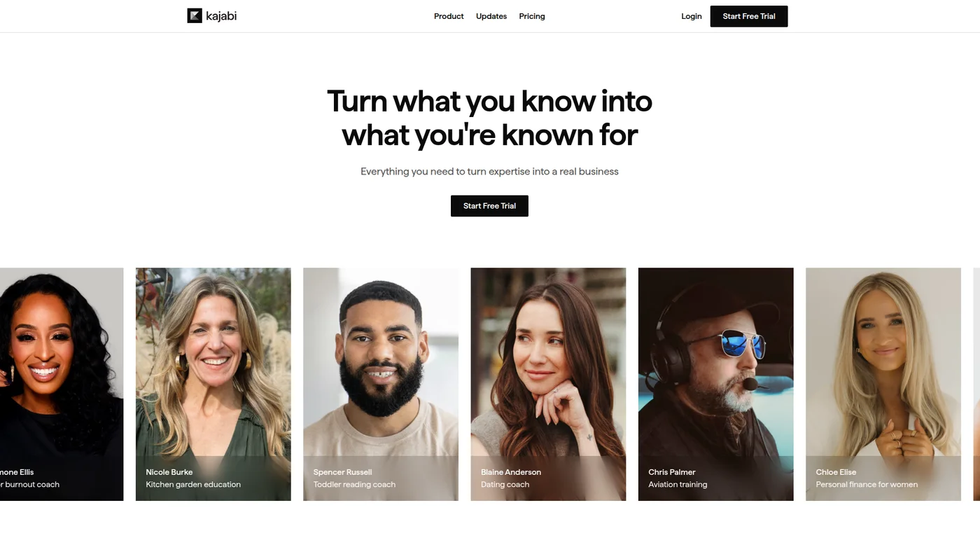Select the Spencer Russell card photo

click(x=381, y=384)
